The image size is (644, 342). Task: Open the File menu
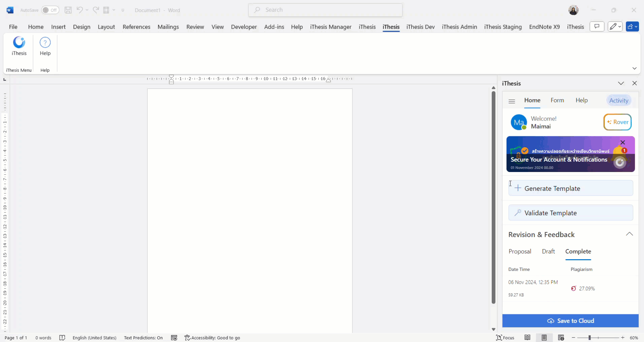point(13,27)
